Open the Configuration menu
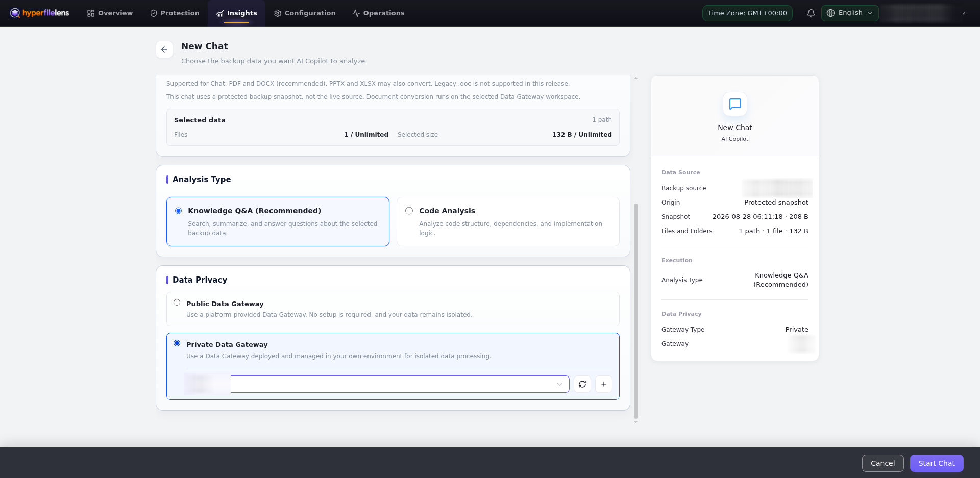980x478 pixels. tap(305, 13)
